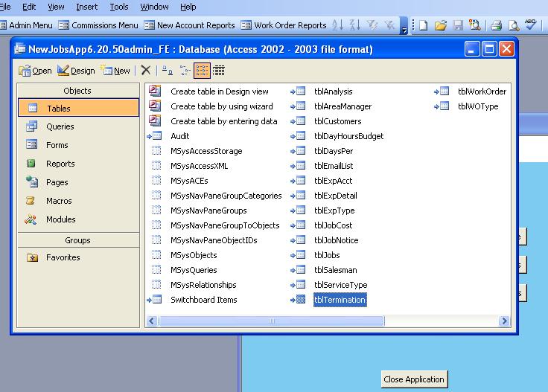Select the tblCustomers table
548x392 pixels.
tap(337, 121)
